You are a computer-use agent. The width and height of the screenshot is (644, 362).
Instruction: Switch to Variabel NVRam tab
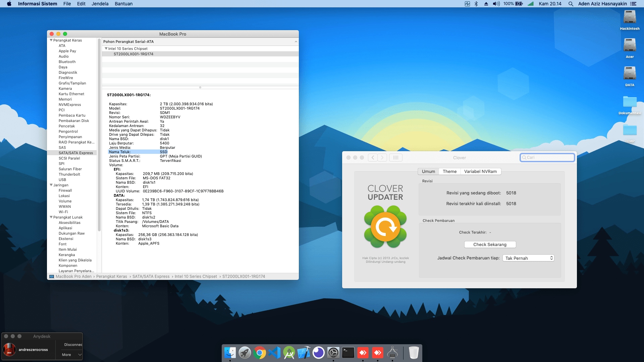tap(480, 171)
